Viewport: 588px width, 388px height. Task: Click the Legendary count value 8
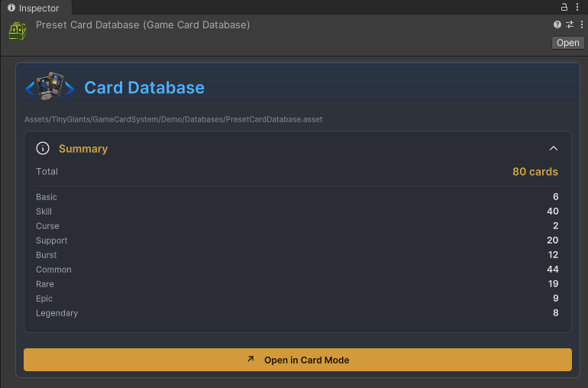tap(556, 313)
